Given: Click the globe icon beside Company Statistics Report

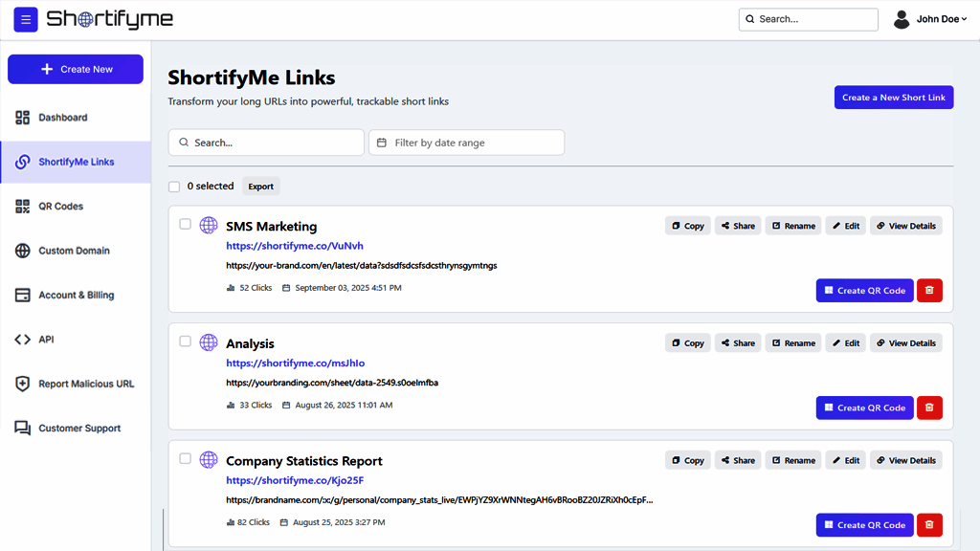Looking at the screenshot, I should tap(209, 460).
